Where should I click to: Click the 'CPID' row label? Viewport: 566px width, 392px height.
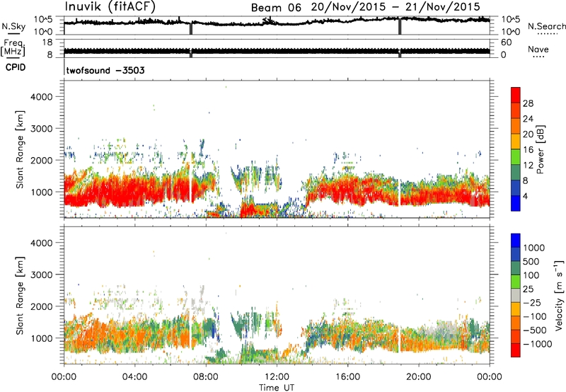pos(16,67)
